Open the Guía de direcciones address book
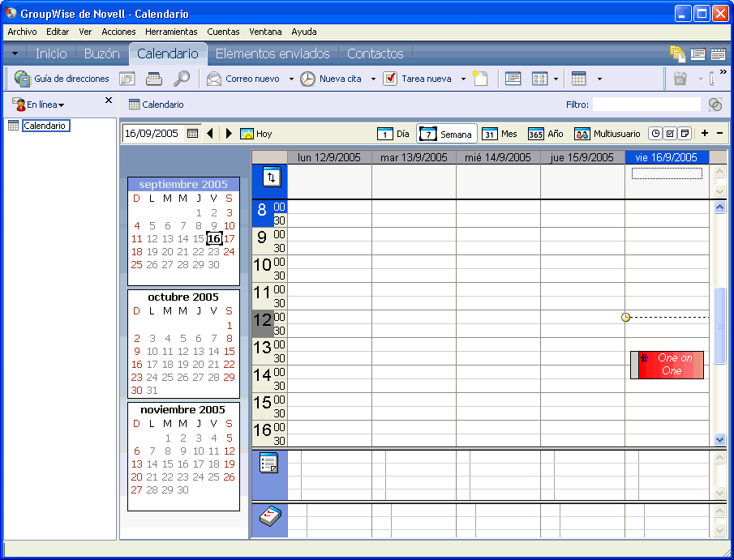The image size is (734, 560). pos(62,79)
